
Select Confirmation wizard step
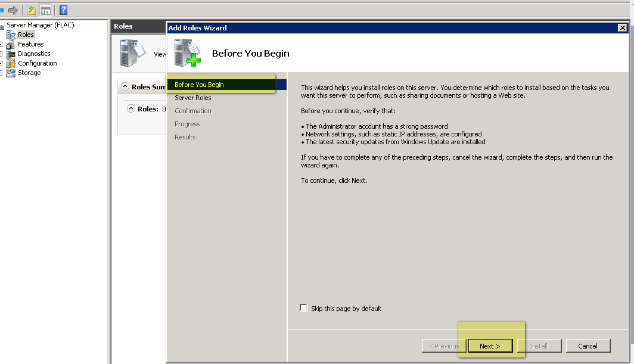[x=193, y=111]
